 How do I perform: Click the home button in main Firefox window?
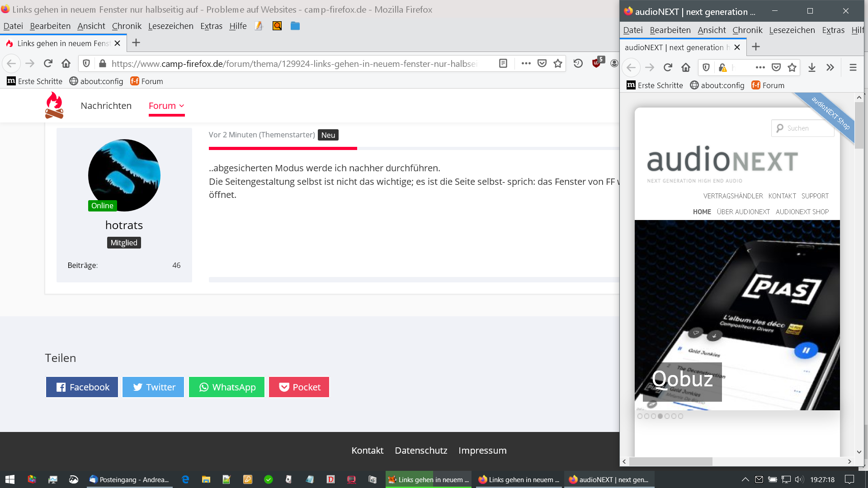[x=66, y=64]
